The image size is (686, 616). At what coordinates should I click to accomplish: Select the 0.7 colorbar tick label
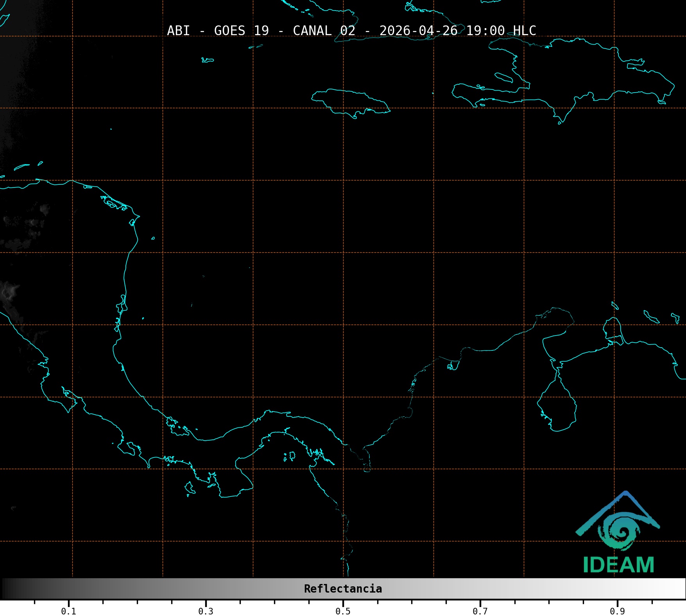click(x=480, y=611)
